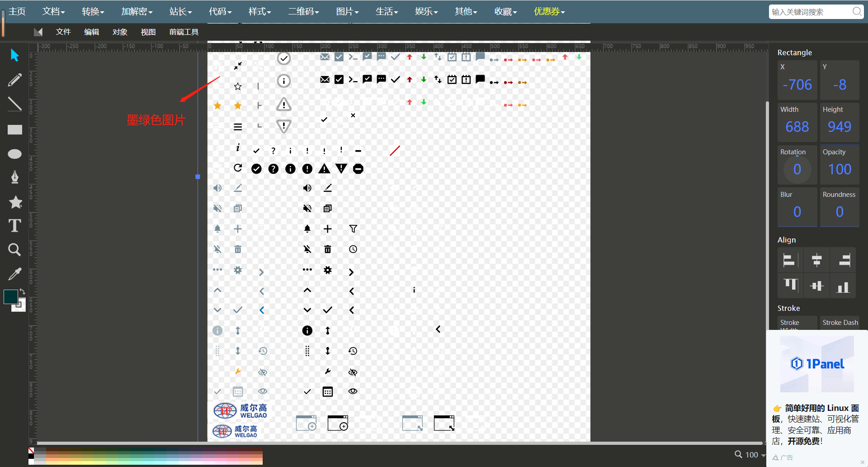Open the 视图 menu

148,32
